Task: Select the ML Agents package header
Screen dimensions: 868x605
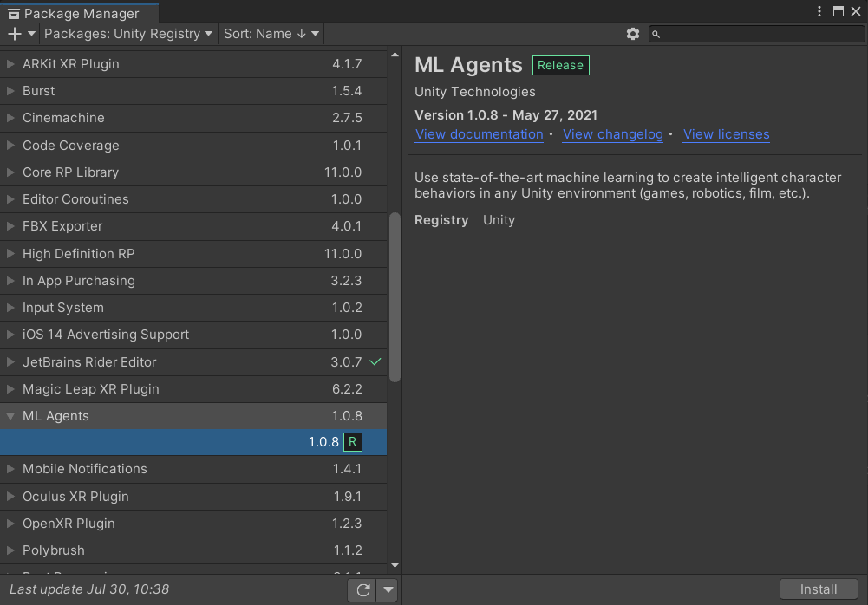Action: click(193, 416)
